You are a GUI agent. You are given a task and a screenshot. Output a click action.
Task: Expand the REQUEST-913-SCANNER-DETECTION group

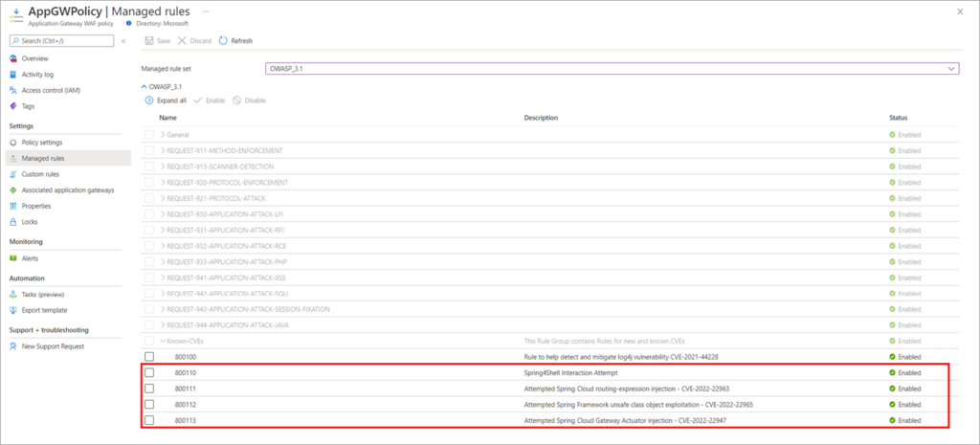click(163, 167)
